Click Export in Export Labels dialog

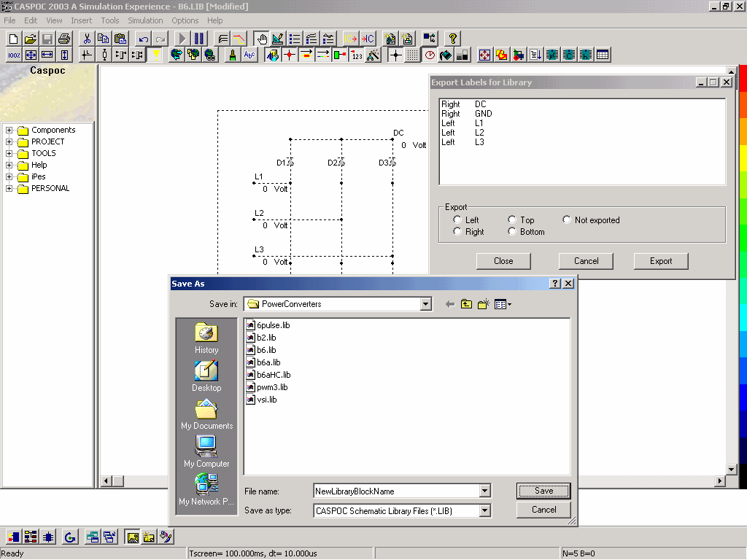661,261
